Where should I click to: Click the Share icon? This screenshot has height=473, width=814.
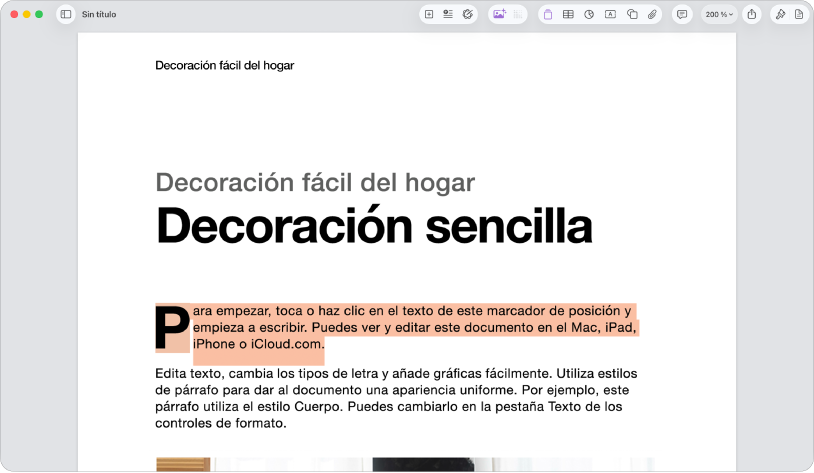[752, 15]
